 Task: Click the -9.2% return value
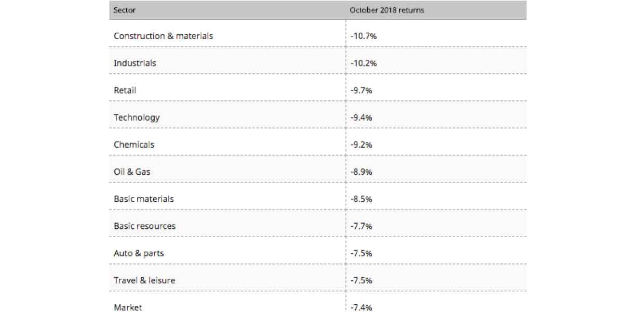click(361, 145)
